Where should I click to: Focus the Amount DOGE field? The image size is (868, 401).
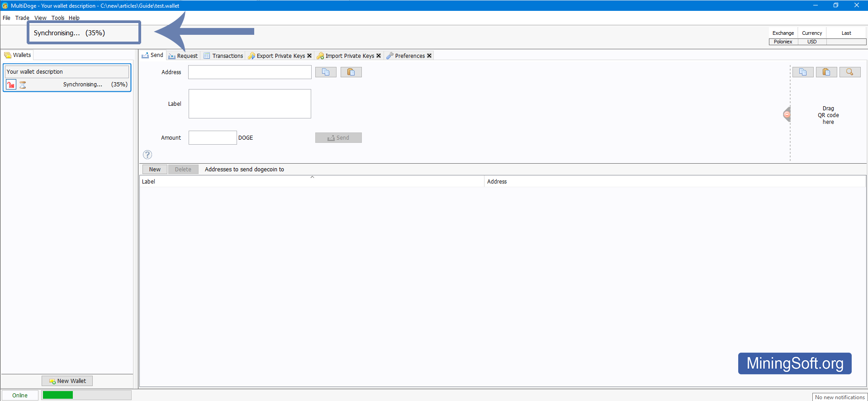tap(213, 137)
